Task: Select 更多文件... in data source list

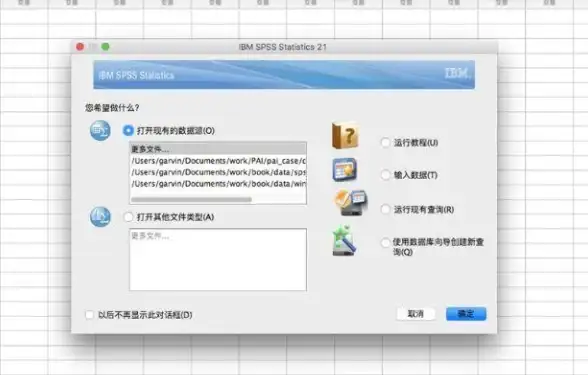Action: click(218, 149)
